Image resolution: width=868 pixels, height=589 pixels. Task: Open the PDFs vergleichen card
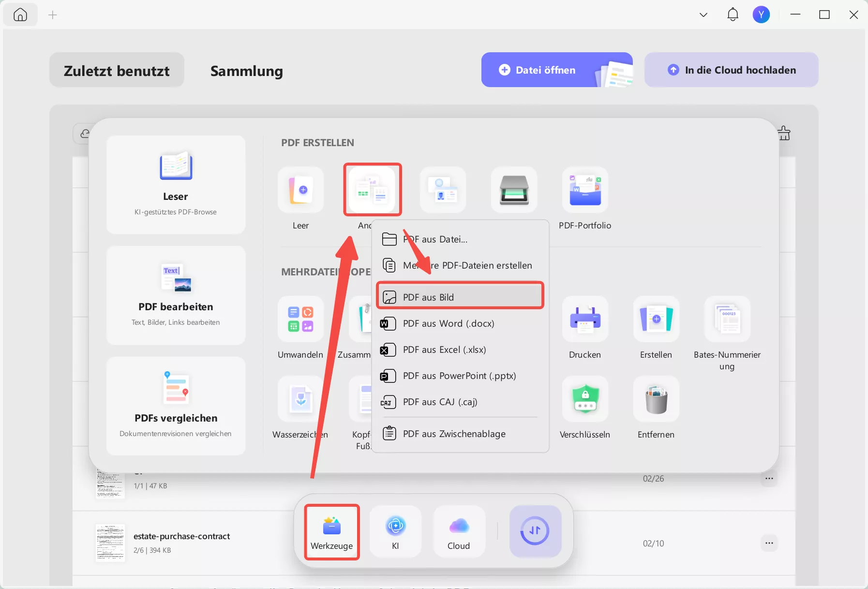click(176, 406)
